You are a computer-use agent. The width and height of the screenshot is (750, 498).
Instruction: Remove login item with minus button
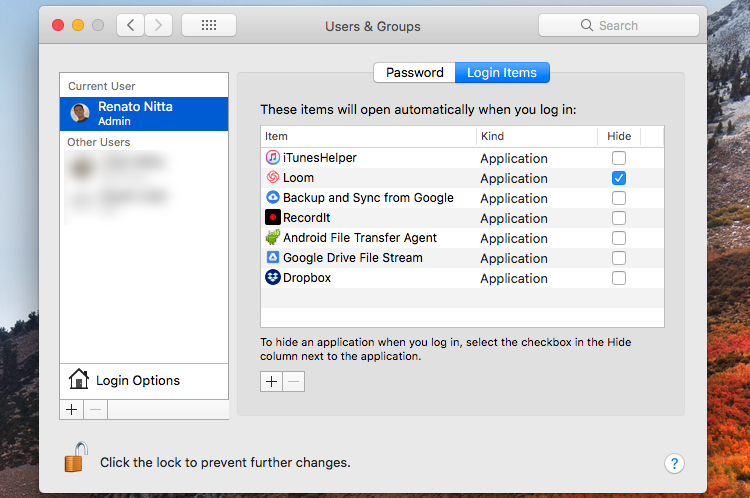click(x=294, y=382)
